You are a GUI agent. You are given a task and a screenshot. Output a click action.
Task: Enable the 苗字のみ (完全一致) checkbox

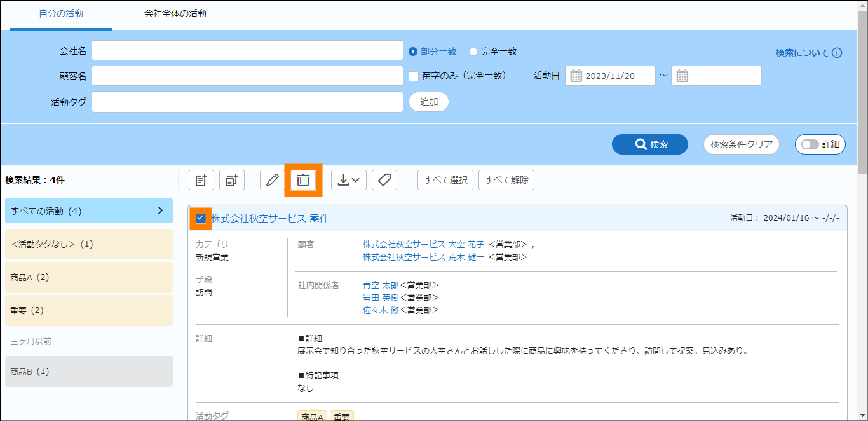pos(414,76)
